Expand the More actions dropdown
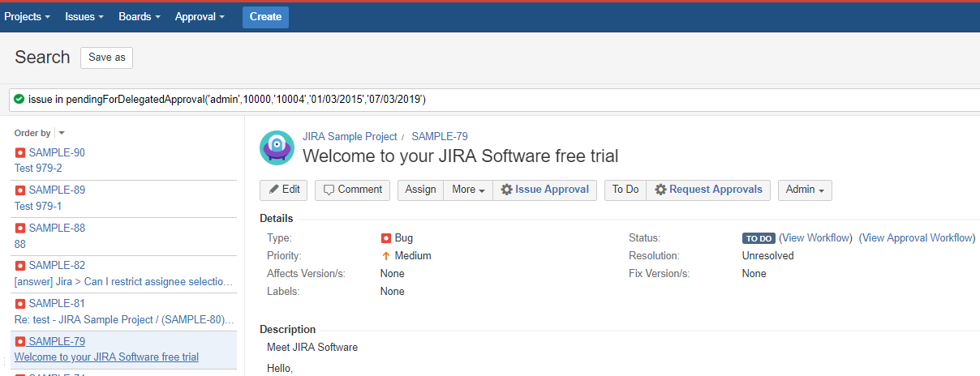 tap(468, 190)
